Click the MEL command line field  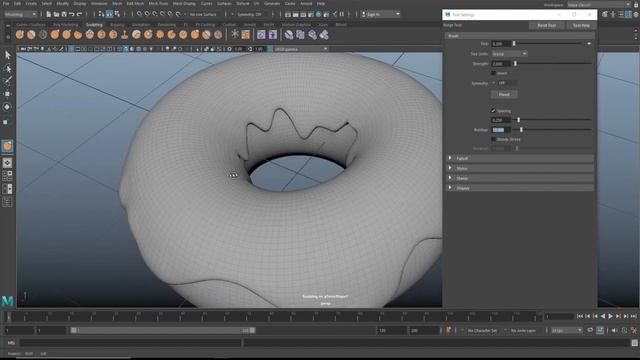(x=131, y=343)
